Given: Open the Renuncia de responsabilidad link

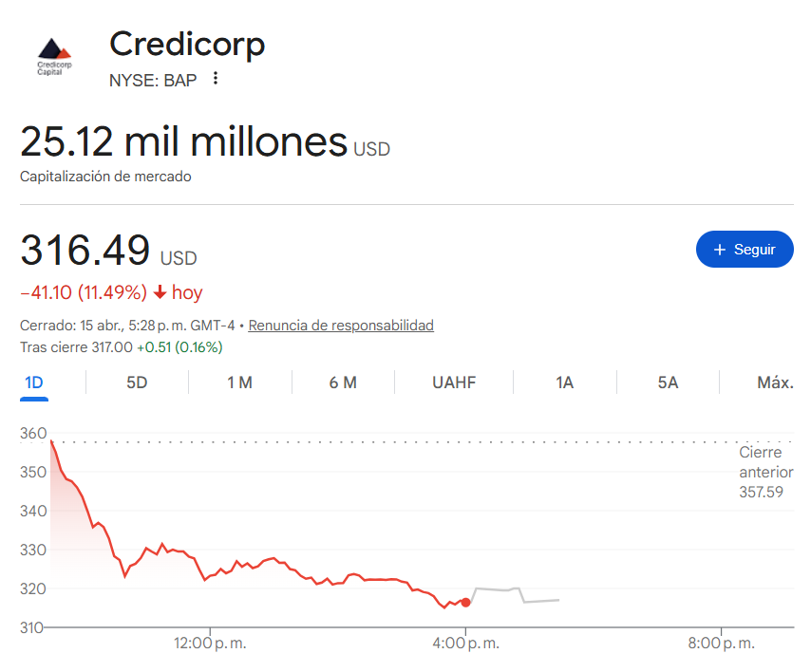Looking at the screenshot, I should pyautogui.click(x=341, y=326).
